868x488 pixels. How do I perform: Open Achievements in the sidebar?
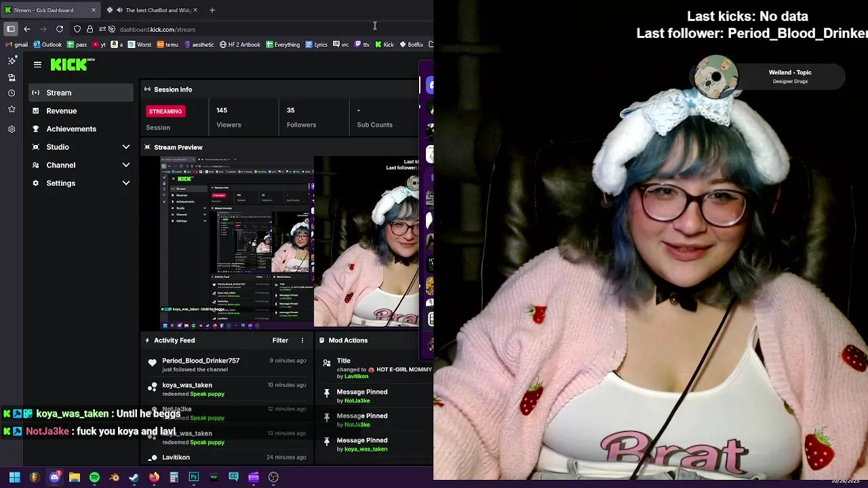81,129
